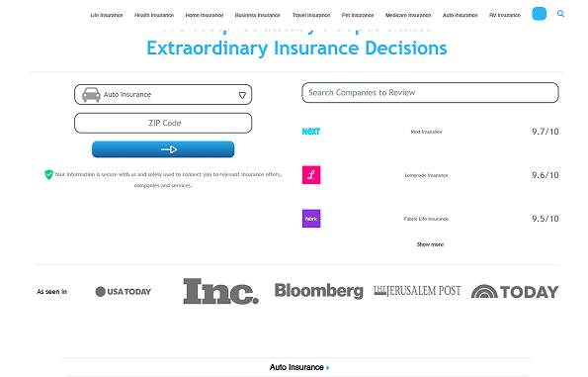Image resolution: width=588 pixels, height=377 pixels.
Task: Click the Search Companies to Review field
Action: pos(430,93)
